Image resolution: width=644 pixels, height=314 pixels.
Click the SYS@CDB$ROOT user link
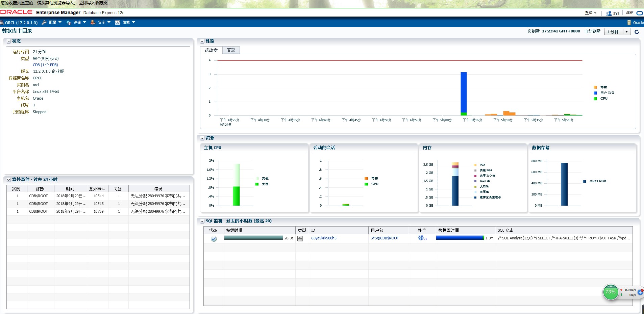click(385, 238)
